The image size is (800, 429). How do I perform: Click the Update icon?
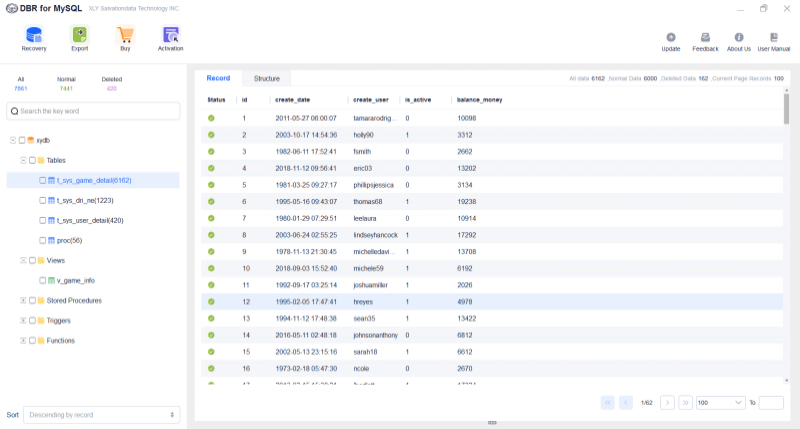coord(671,38)
